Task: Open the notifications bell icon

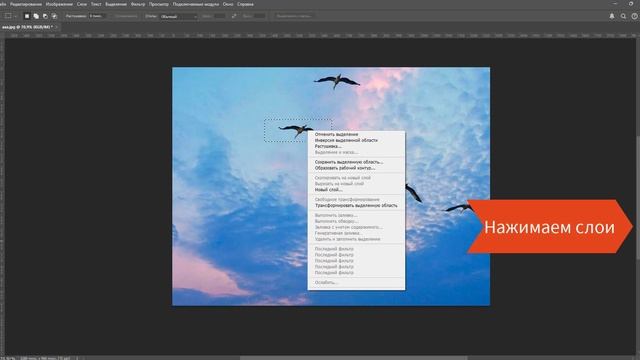Action: (x=612, y=16)
